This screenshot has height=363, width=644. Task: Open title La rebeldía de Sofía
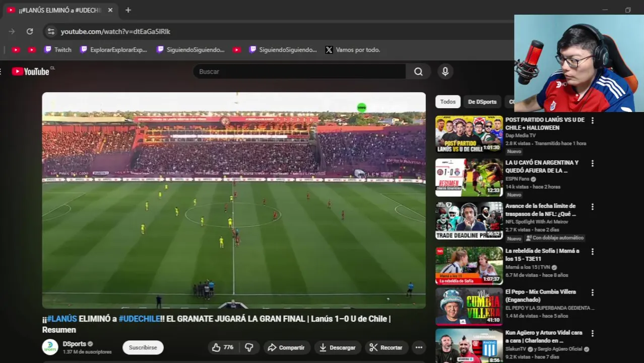[x=542, y=255]
